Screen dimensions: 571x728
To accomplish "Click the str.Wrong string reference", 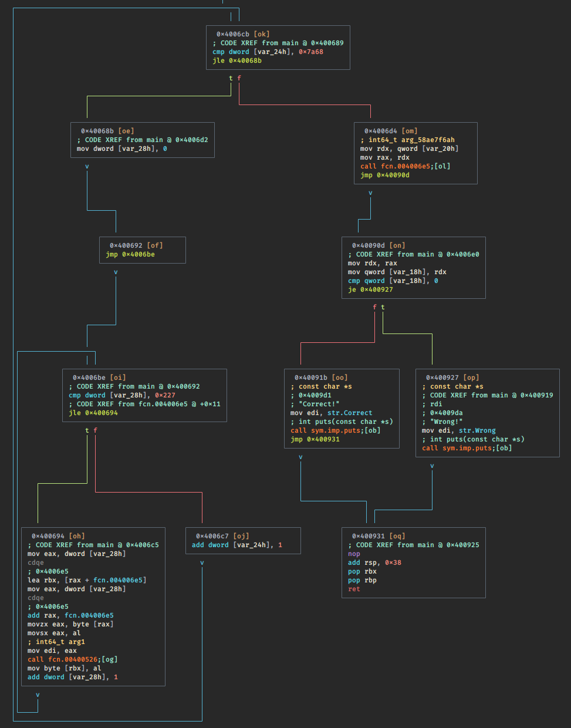I will click(477, 430).
